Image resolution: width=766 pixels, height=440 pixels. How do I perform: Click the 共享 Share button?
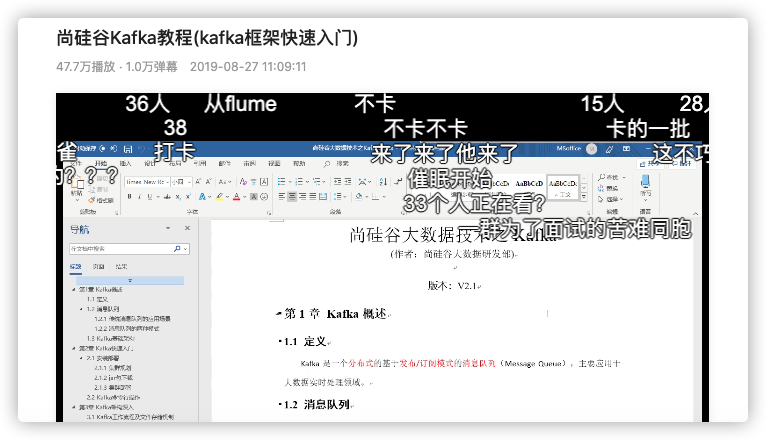pos(651,164)
